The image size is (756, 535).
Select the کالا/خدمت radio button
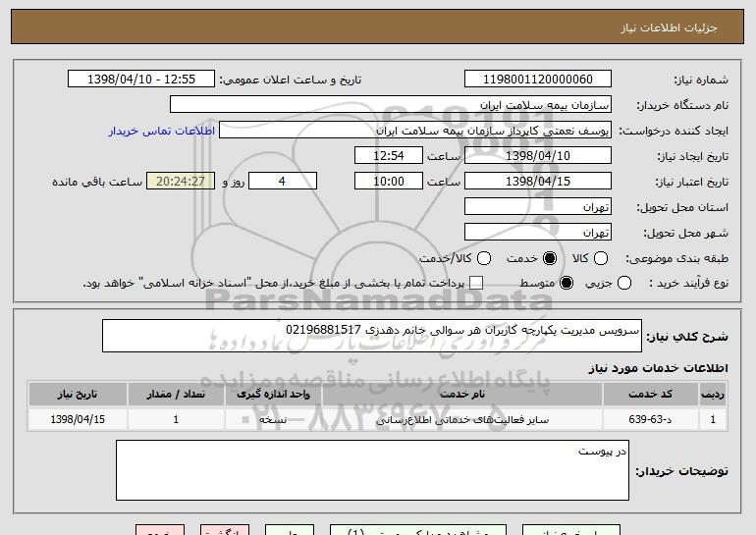(x=484, y=259)
